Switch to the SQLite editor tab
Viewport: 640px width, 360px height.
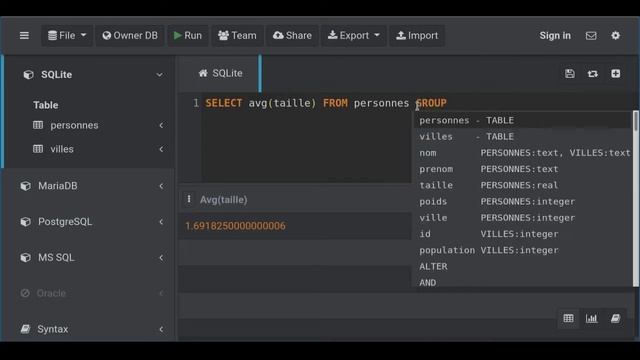220,73
